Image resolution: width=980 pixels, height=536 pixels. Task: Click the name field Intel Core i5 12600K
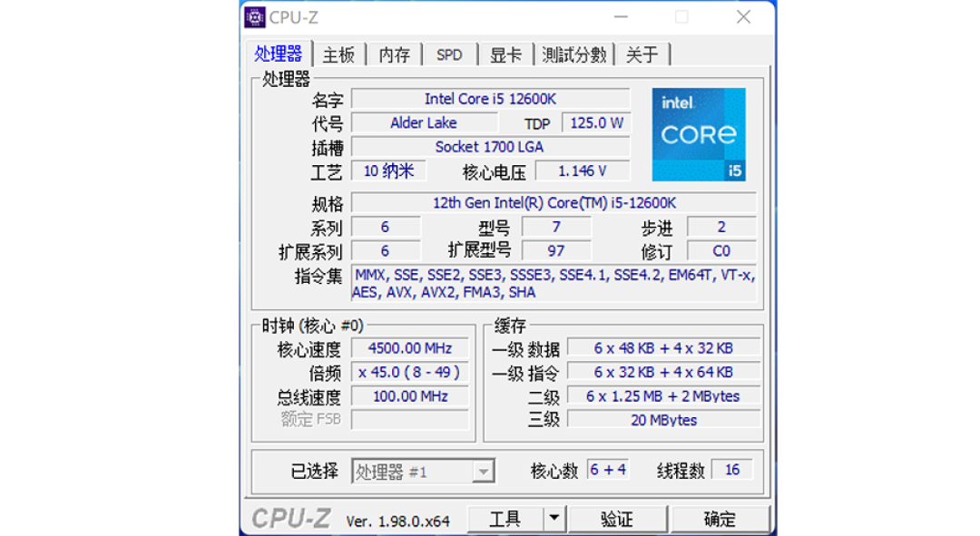(491, 99)
